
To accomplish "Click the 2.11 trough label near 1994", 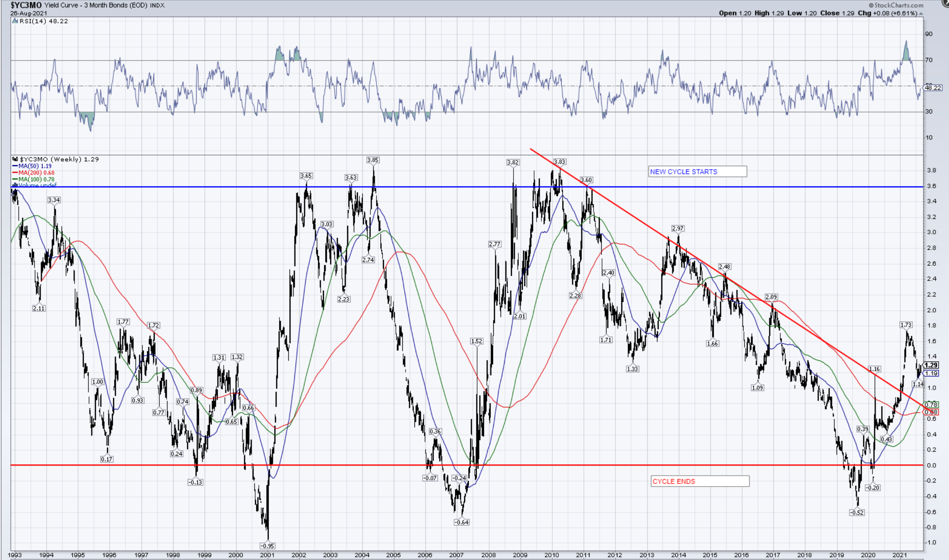I will click(39, 308).
